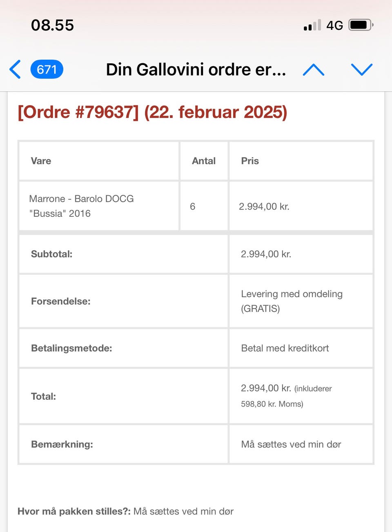
Task: Tap the Vare column header
Action: (41, 161)
